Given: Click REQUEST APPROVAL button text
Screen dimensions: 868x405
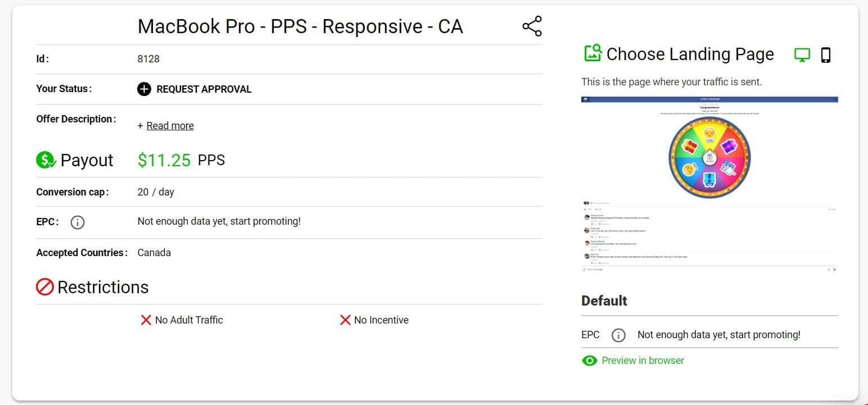Looking at the screenshot, I should click(x=204, y=89).
